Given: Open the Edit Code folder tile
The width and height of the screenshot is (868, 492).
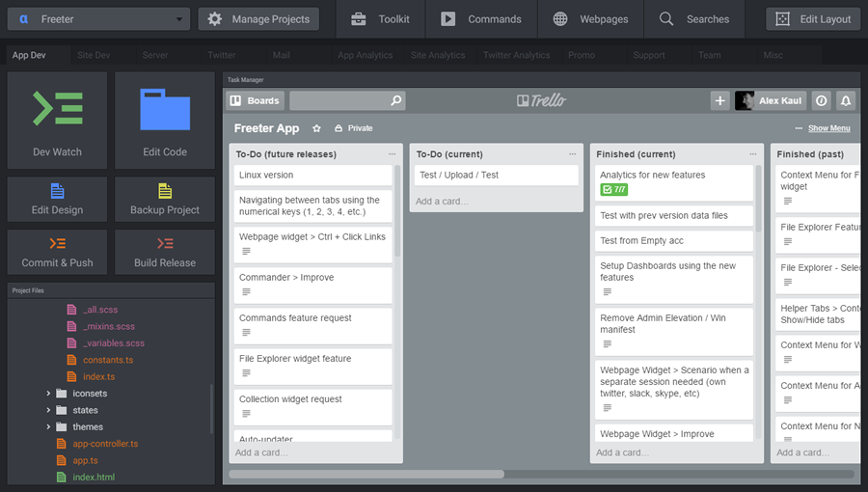Looking at the screenshot, I should [x=164, y=120].
